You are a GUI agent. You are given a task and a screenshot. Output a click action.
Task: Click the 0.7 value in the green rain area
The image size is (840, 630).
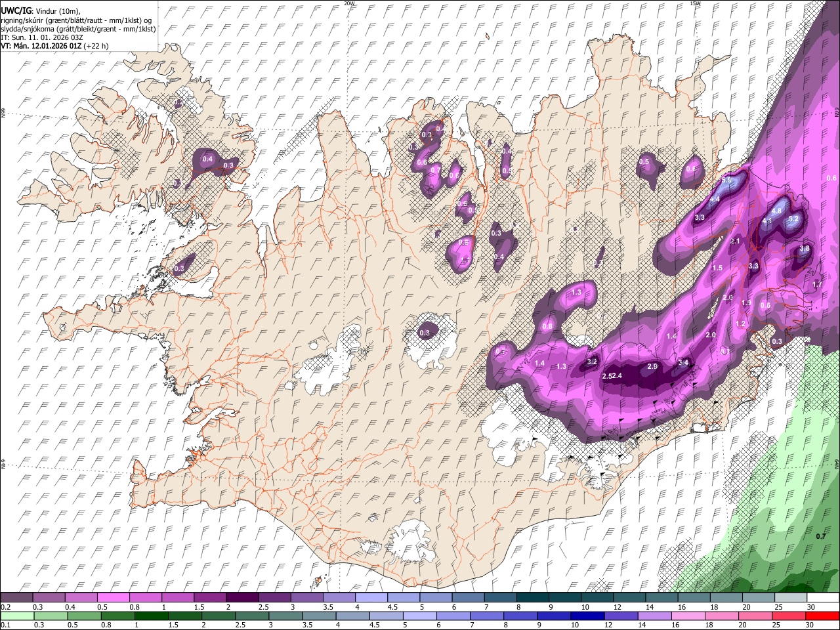820,536
